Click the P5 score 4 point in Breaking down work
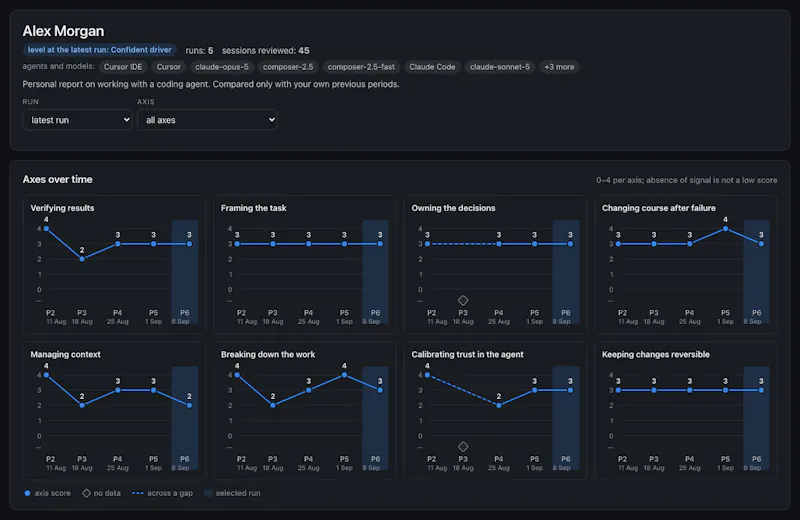Image resolution: width=800 pixels, height=520 pixels. pos(344,375)
